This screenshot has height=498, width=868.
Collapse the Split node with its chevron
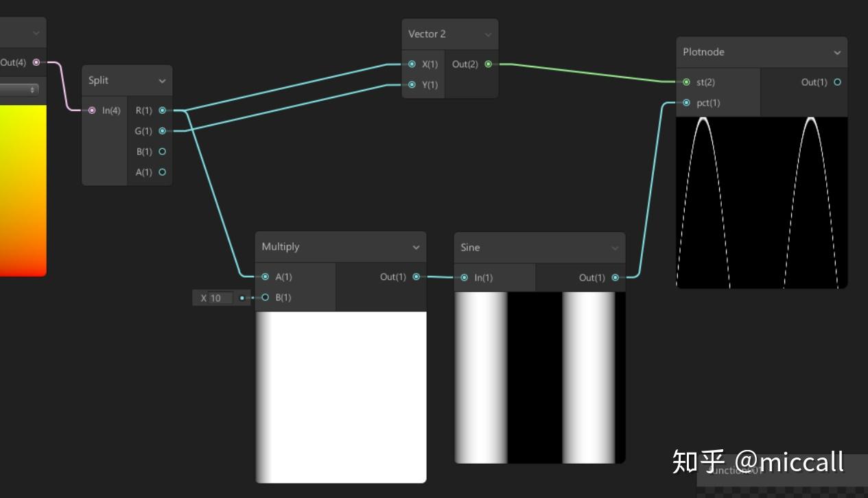tap(163, 80)
